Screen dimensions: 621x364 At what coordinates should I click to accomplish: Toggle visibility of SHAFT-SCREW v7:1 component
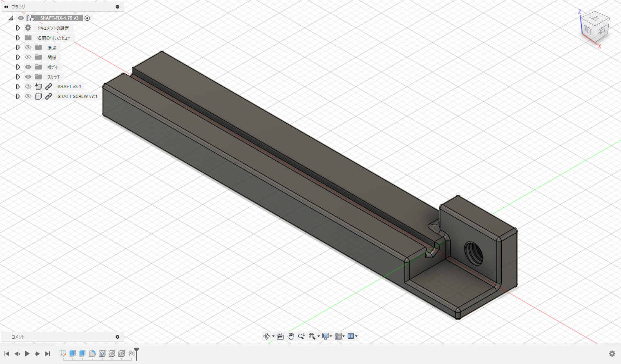(x=28, y=96)
